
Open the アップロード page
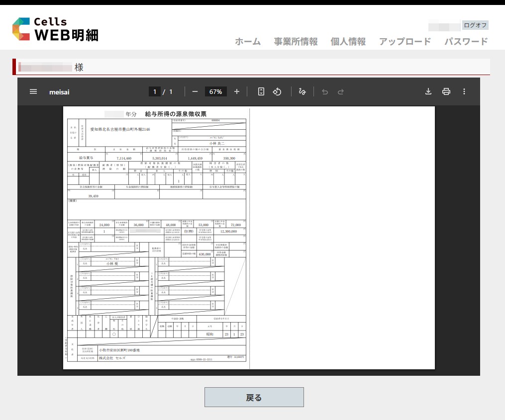405,41
